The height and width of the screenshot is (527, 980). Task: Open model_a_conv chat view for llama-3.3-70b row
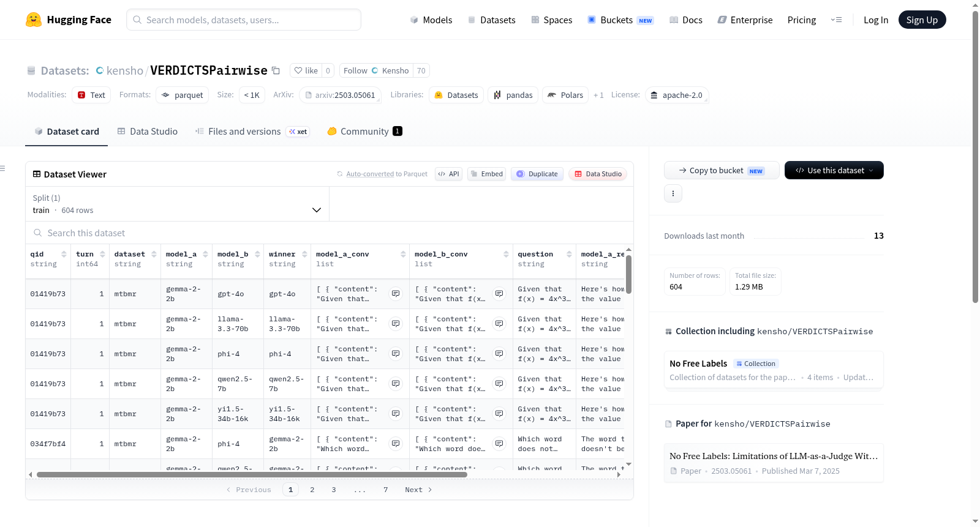pyautogui.click(x=396, y=324)
